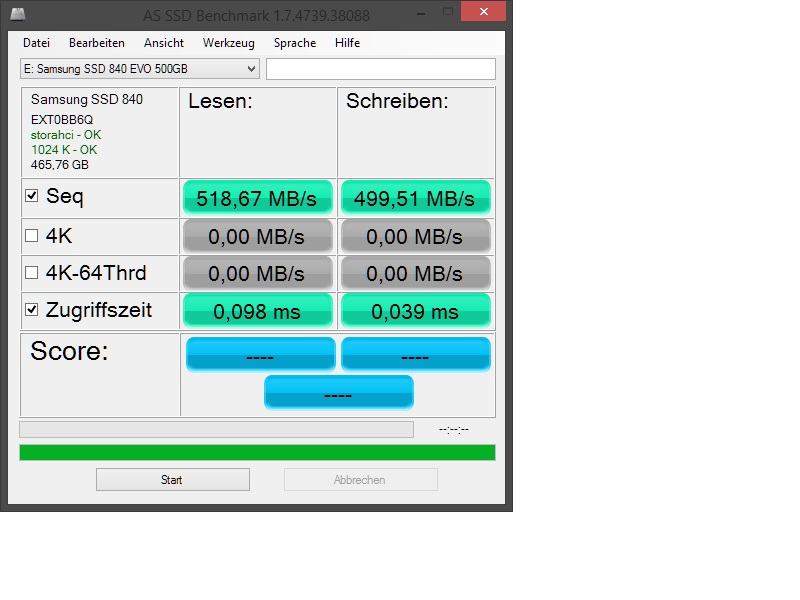Screen dimensions: 800x600
Task: Click the Seq test label
Action: [64, 196]
